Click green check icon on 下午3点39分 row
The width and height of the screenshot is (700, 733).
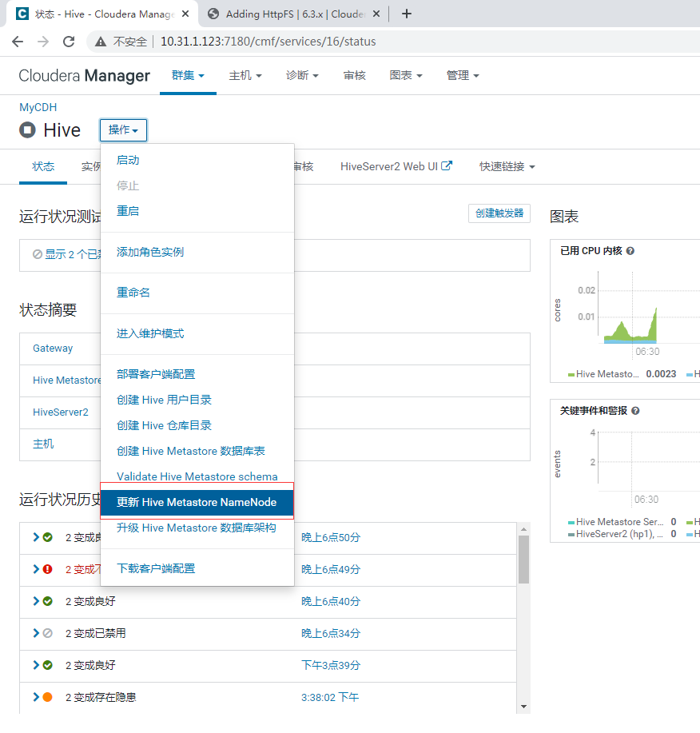click(48, 665)
